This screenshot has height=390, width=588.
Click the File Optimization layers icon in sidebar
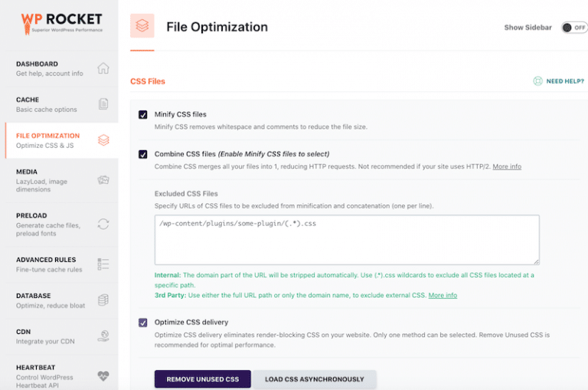pos(103,140)
